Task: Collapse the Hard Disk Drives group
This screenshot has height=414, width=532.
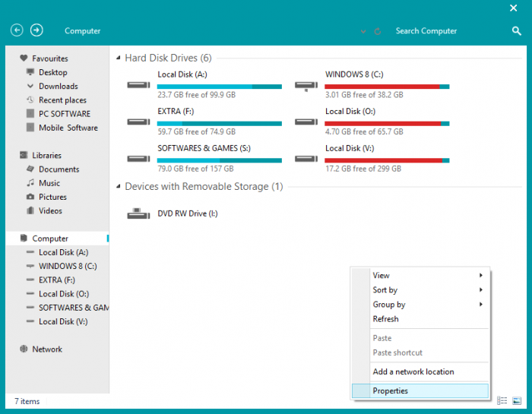Action: coord(118,58)
